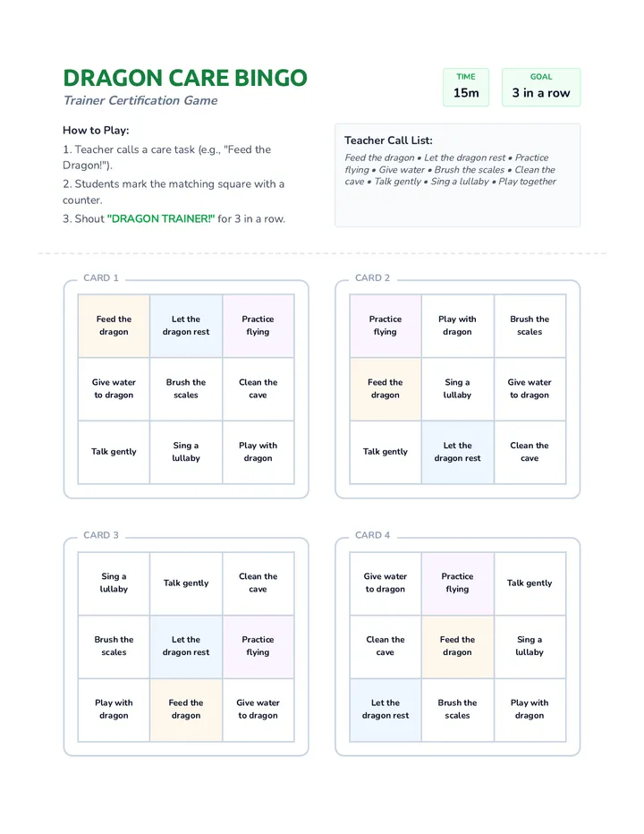Select Sing a lullaby center square on Card 2
Viewport: 644px width, 834px height.
[457, 388]
